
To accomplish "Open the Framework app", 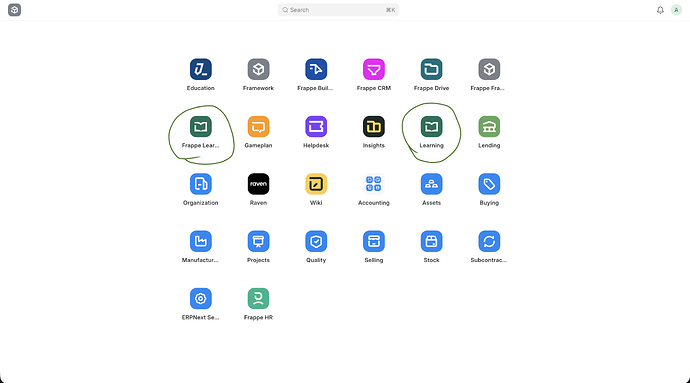I will tap(258, 70).
